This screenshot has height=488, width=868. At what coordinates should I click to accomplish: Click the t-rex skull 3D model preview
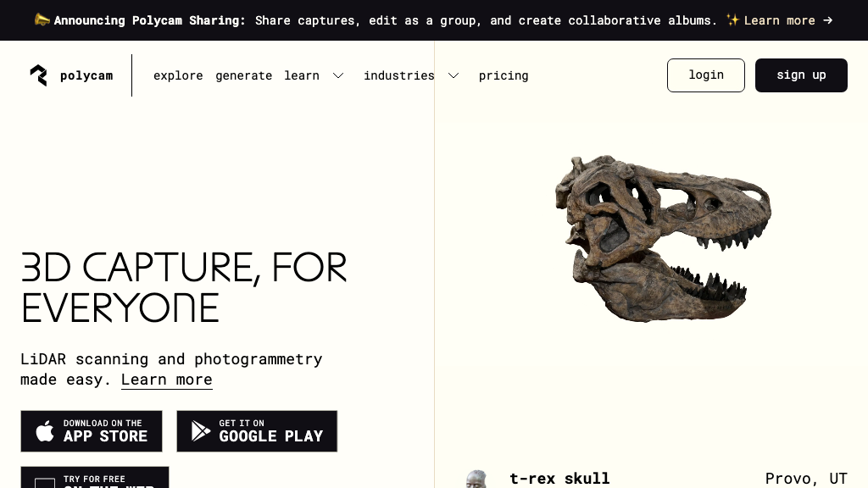click(663, 238)
